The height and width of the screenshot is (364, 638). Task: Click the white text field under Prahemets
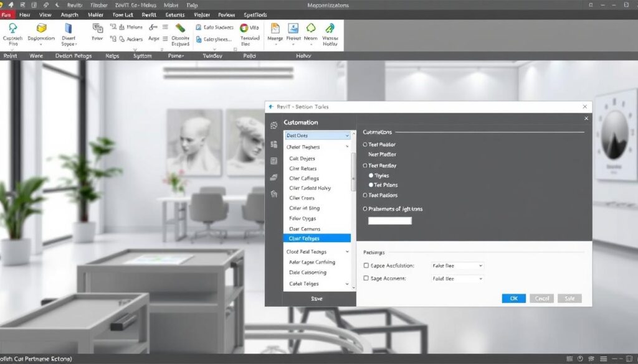coord(390,221)
